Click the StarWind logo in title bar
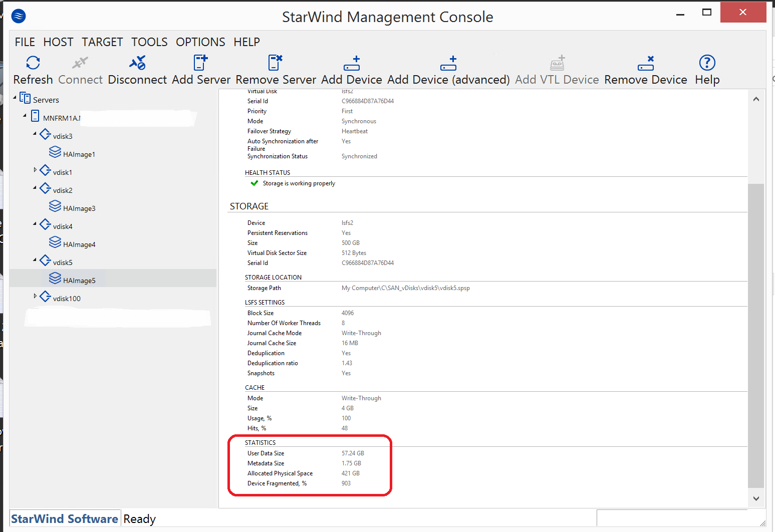This screenshot has height=532, width=775. [x=19, y=16]
